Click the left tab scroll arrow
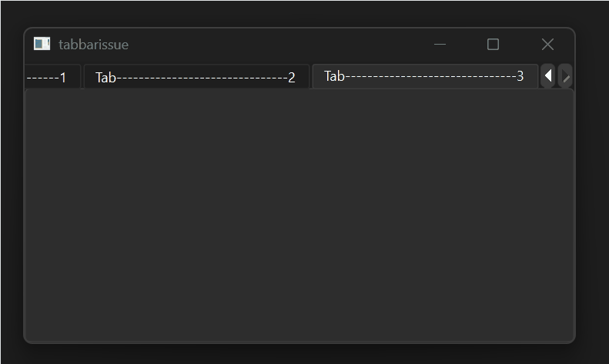609x364 pixels. pos(547,75)
